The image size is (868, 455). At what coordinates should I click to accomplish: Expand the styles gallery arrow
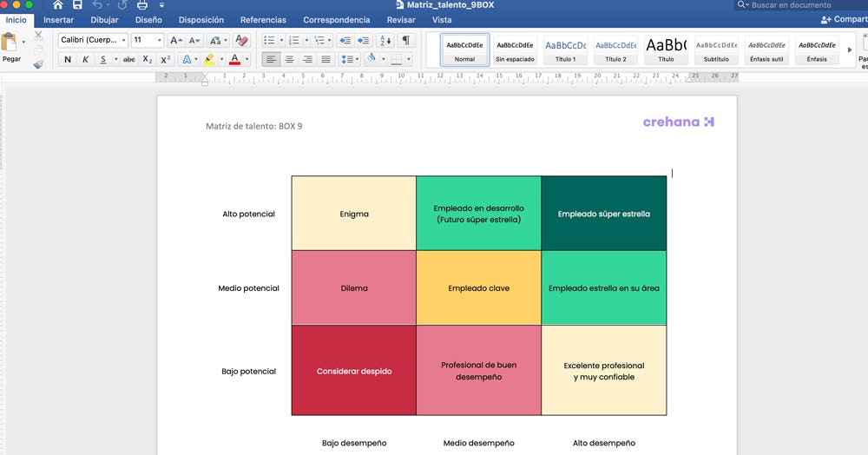coord(850,49)
